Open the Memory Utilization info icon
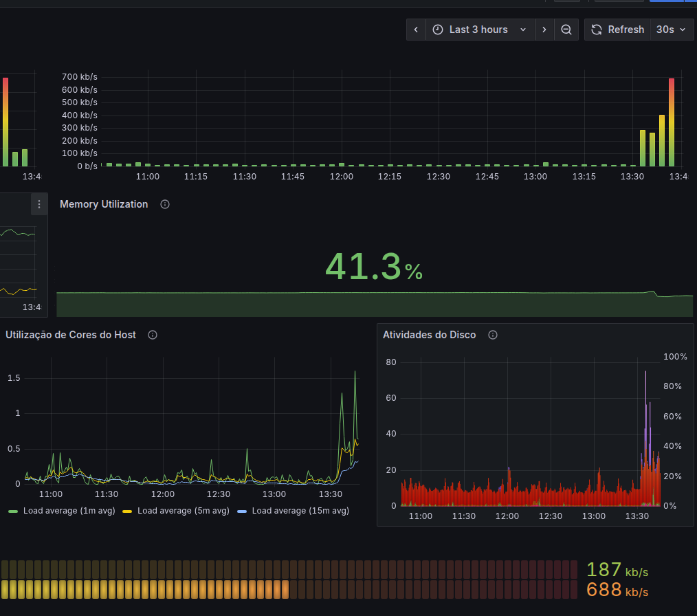Screen dimensions: 697x616 point(165,204)
